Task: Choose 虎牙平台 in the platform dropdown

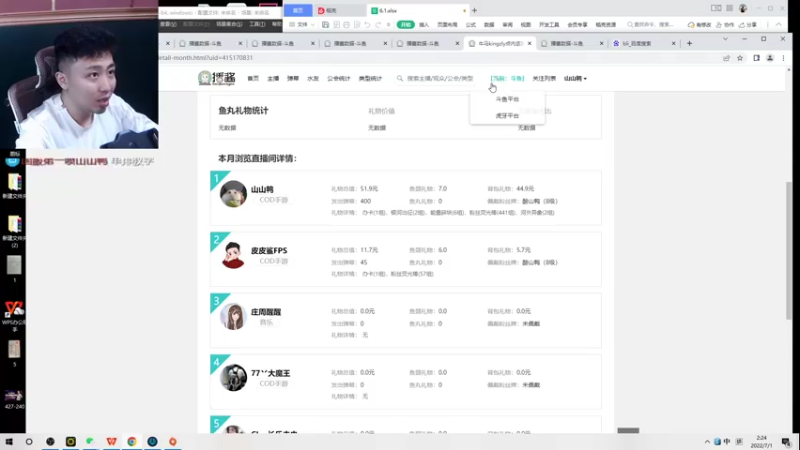Action: [507, 116]
